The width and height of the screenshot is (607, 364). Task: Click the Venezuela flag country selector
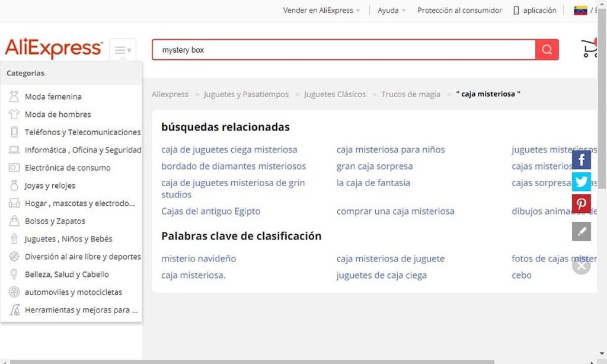pyautogui.click(x=580, y=11)
